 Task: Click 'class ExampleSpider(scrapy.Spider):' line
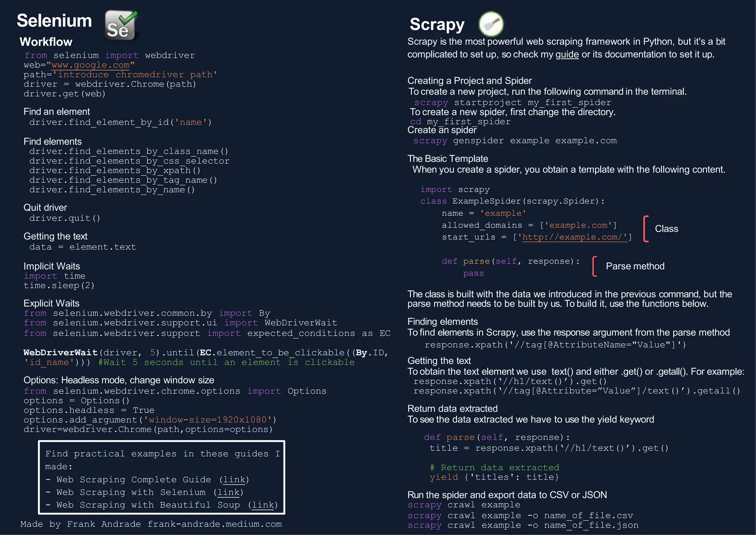pyautogui.click(x=512, y=201)
